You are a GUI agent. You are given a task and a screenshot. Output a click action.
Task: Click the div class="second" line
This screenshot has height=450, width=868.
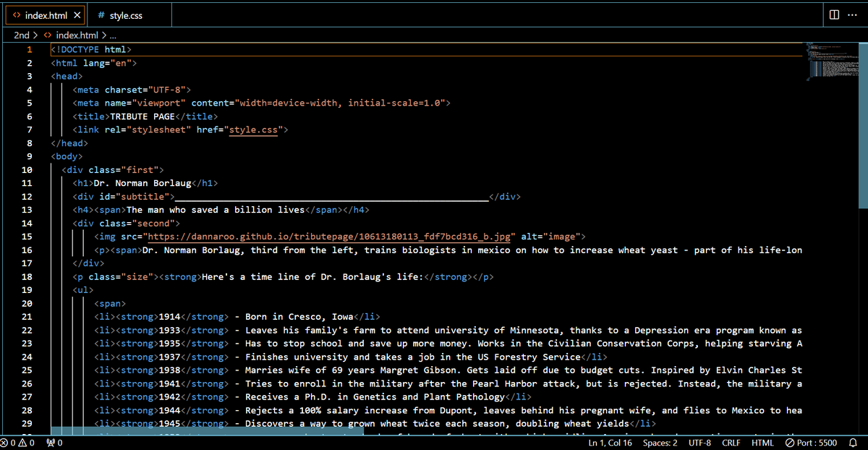125,224
